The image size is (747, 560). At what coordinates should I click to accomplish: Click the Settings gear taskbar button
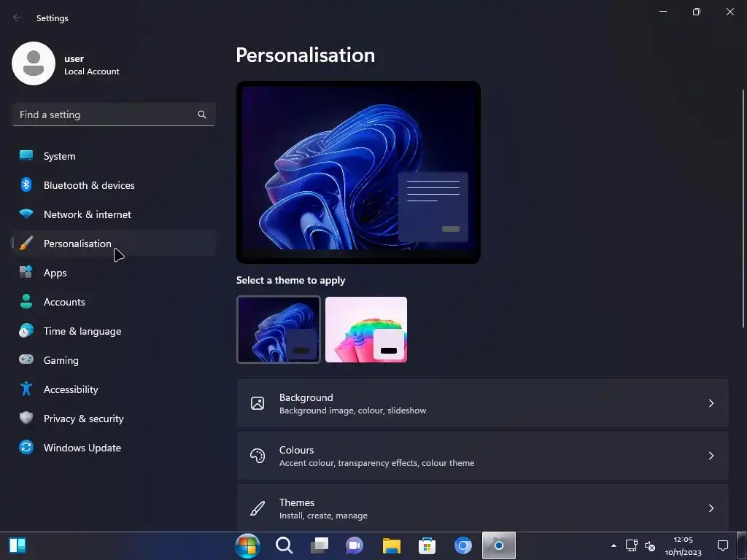pyautogui.click(x=499, y=545)
